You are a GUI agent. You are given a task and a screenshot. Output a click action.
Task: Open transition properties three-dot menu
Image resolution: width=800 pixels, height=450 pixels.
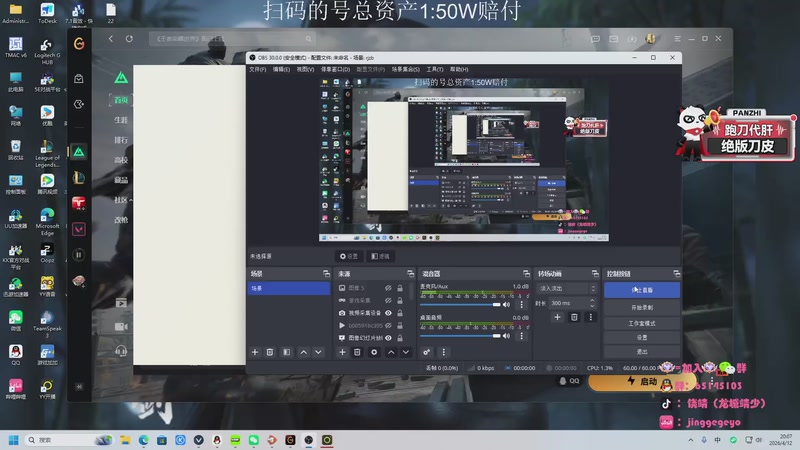coord(591,317)
